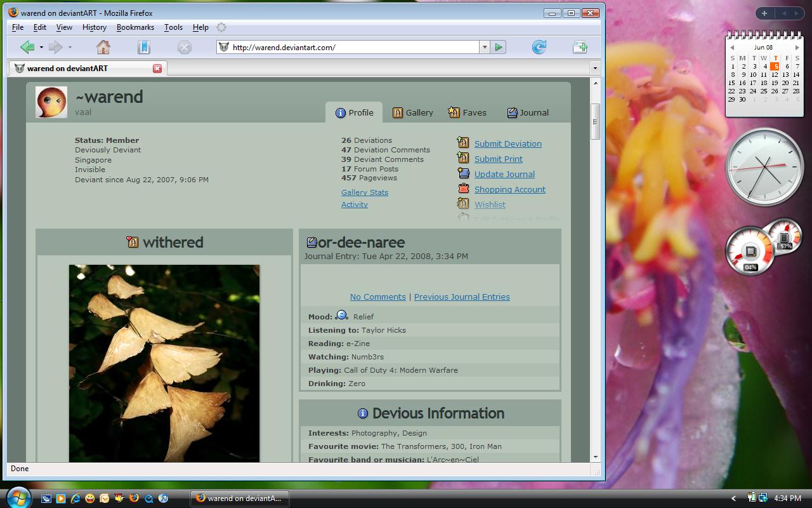
Task: Click the warend avatar image
Action: [51, 102]
